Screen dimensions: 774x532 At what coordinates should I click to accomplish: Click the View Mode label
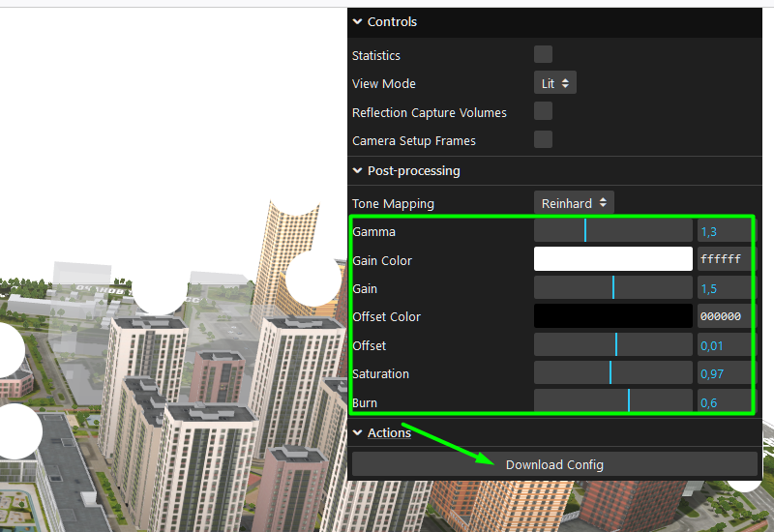tap(383, 84)
